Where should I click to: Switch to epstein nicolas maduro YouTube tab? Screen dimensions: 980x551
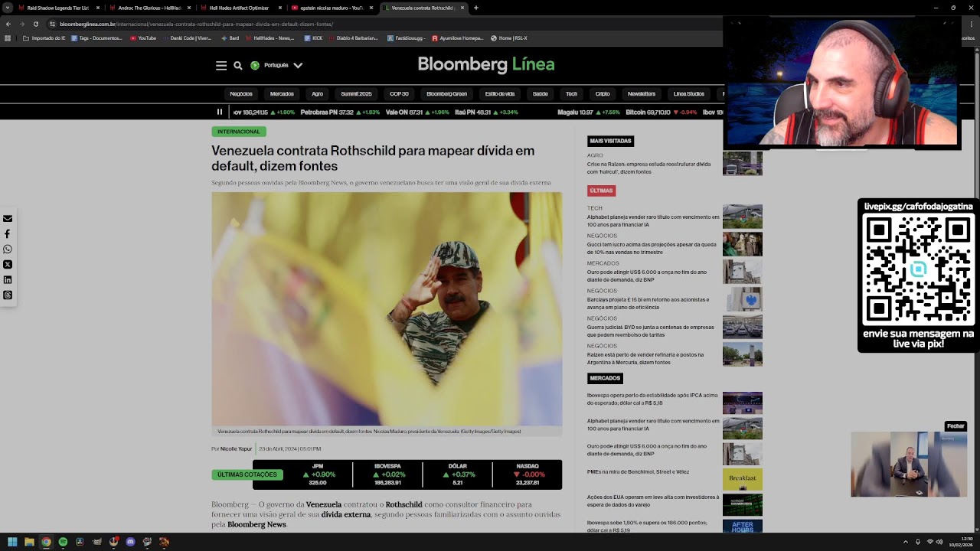point(331,8)
